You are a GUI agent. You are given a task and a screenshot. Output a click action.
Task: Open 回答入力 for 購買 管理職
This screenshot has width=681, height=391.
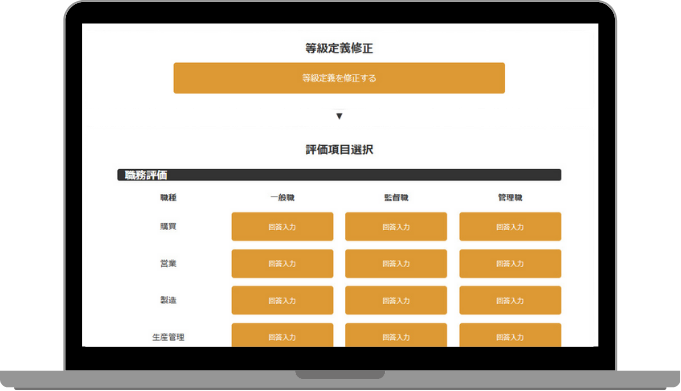[x=510, y=226]
